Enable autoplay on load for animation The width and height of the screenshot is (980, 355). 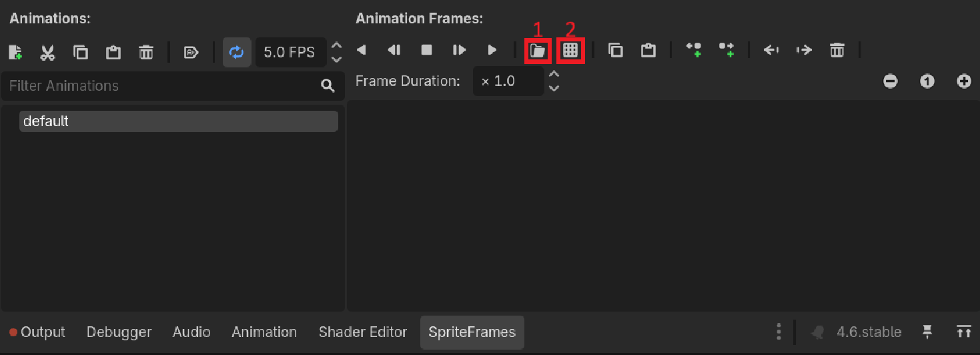[191, 52]
